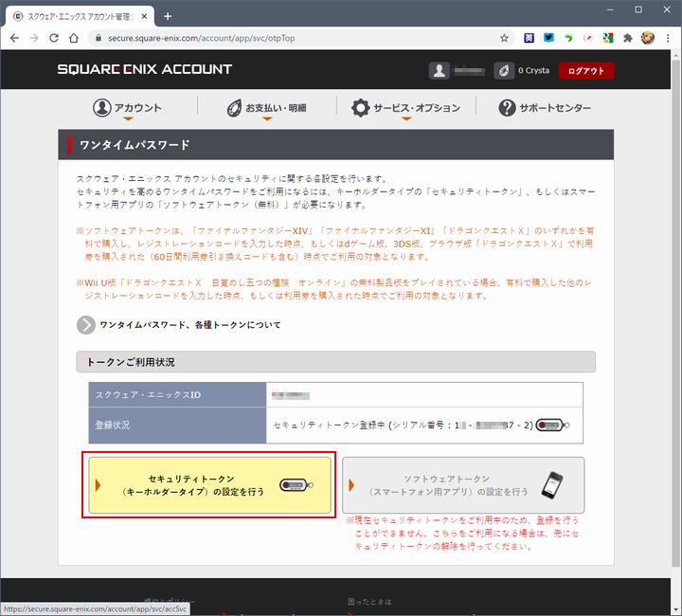Open the browser home page icon
The height and width of the screenshot is (616, 682).
coord(74,38)
